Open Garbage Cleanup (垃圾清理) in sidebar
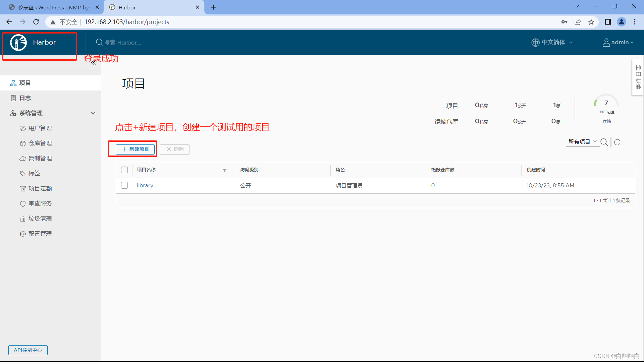 point(40,219)
